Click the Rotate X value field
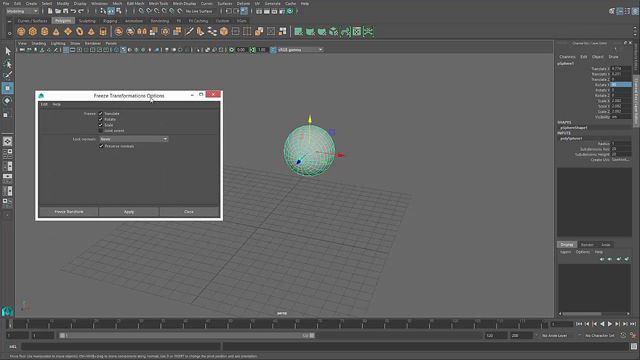 point(621,84)
